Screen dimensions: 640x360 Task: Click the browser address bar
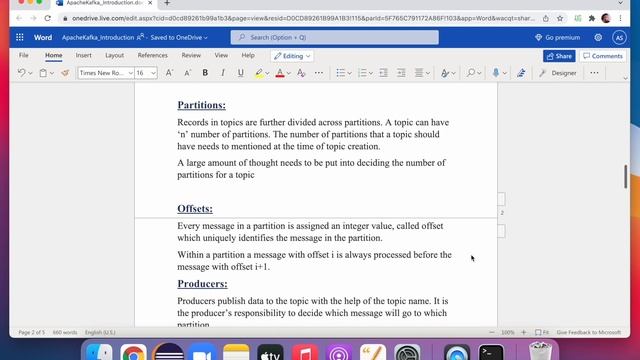pos(303,18)
